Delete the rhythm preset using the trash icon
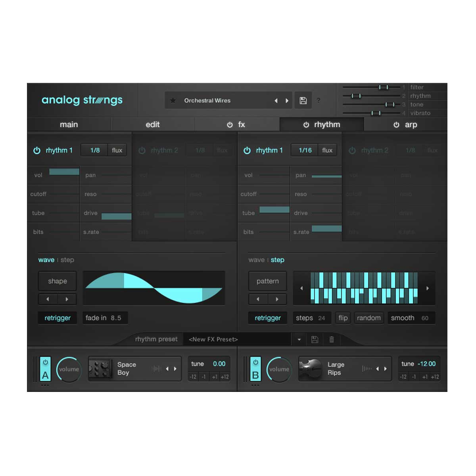This screenshot has height=476, width=476. [332, 340]
